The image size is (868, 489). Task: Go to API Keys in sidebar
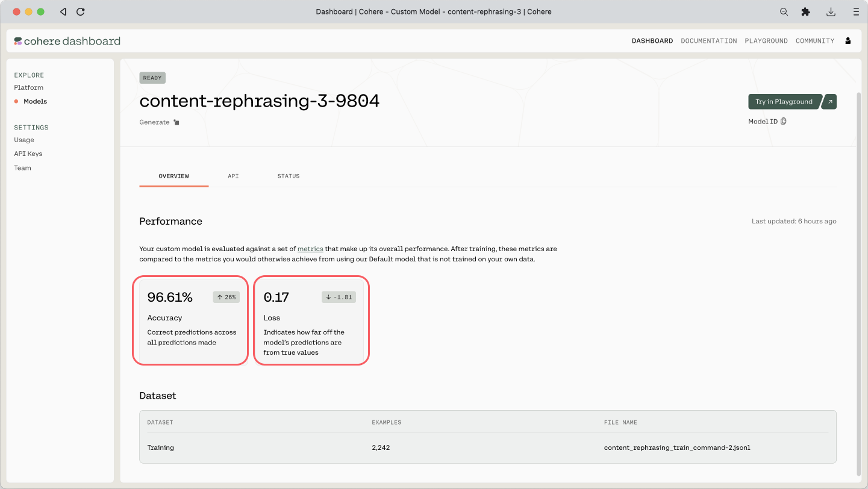[28, 154]
